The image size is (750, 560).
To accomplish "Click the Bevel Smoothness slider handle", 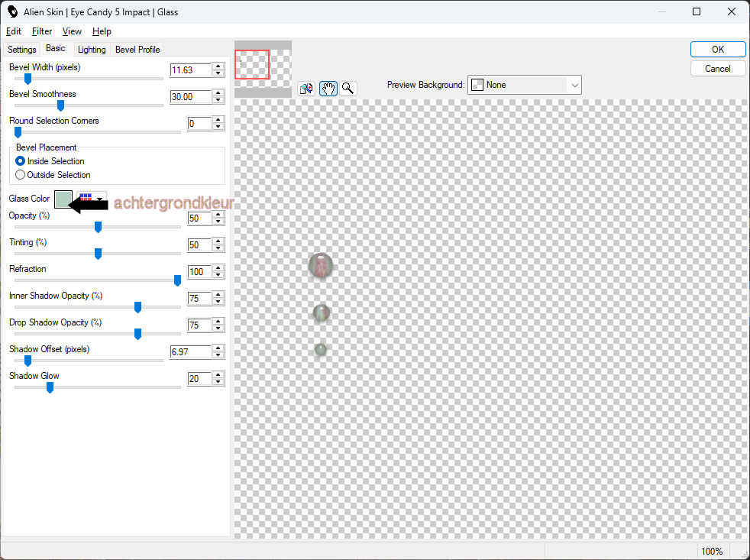I will (x=61, y=105).
